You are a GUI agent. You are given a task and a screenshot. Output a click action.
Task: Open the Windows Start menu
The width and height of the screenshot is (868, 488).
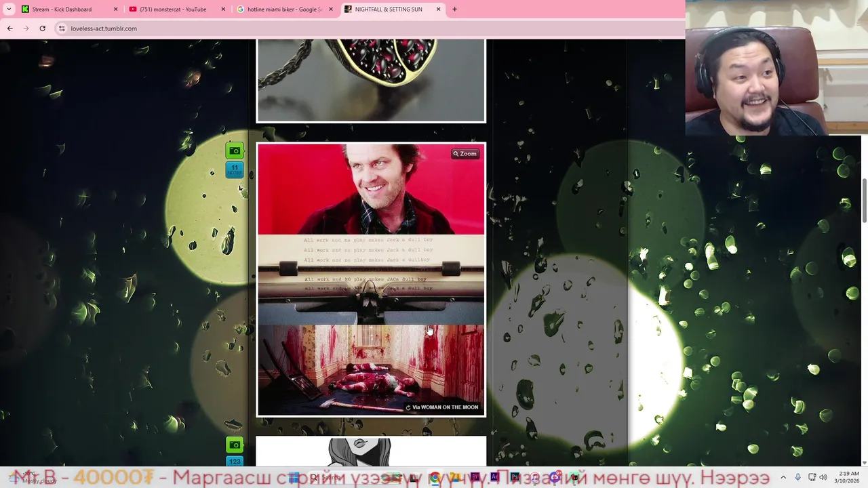[x=294, y=478]
